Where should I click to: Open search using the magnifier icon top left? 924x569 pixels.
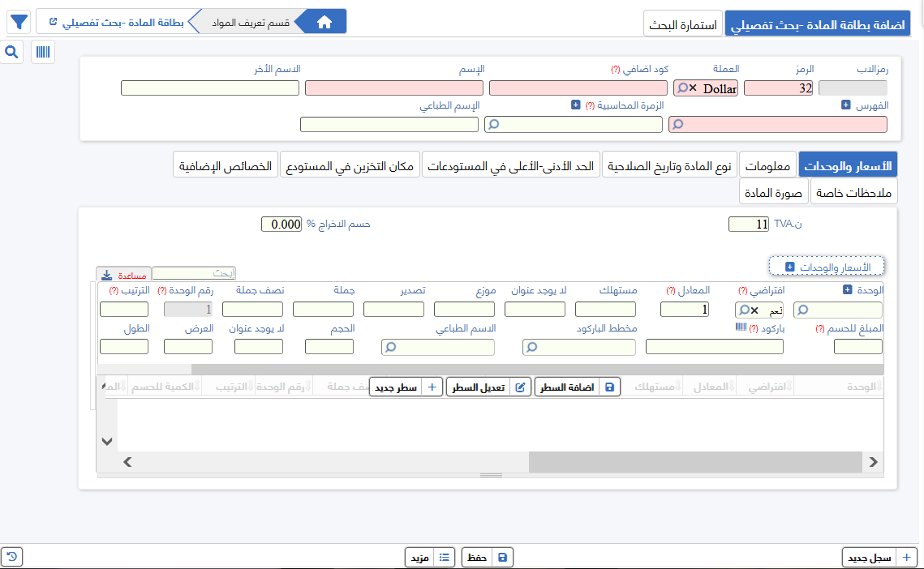point(11,50)
